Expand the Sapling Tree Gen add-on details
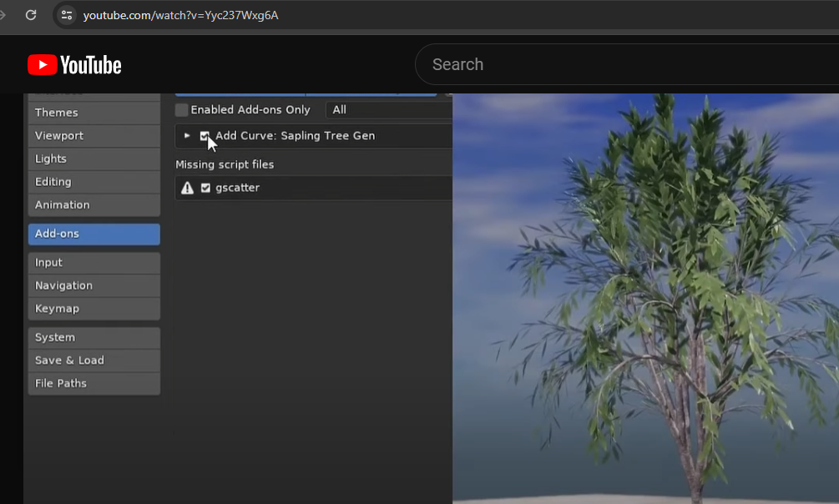The height and width of the screenshot is (504, 839). pyautogui.click(x=187, y=136)
